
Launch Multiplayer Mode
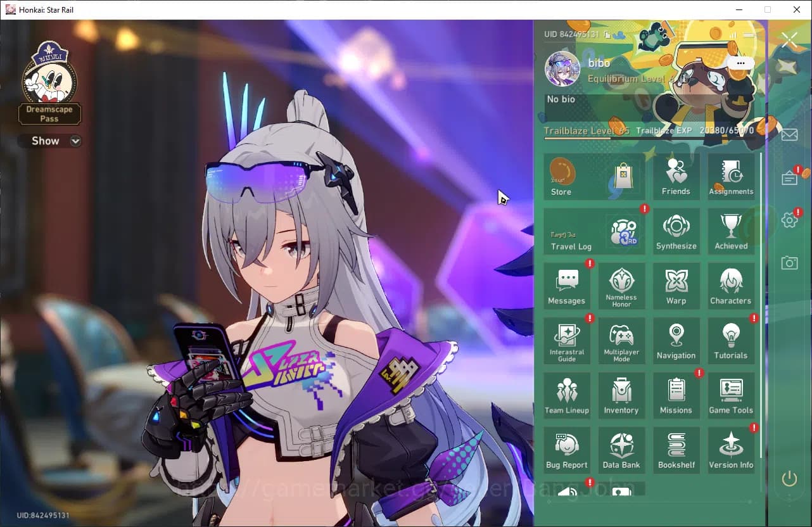click(x=621, y=341)
